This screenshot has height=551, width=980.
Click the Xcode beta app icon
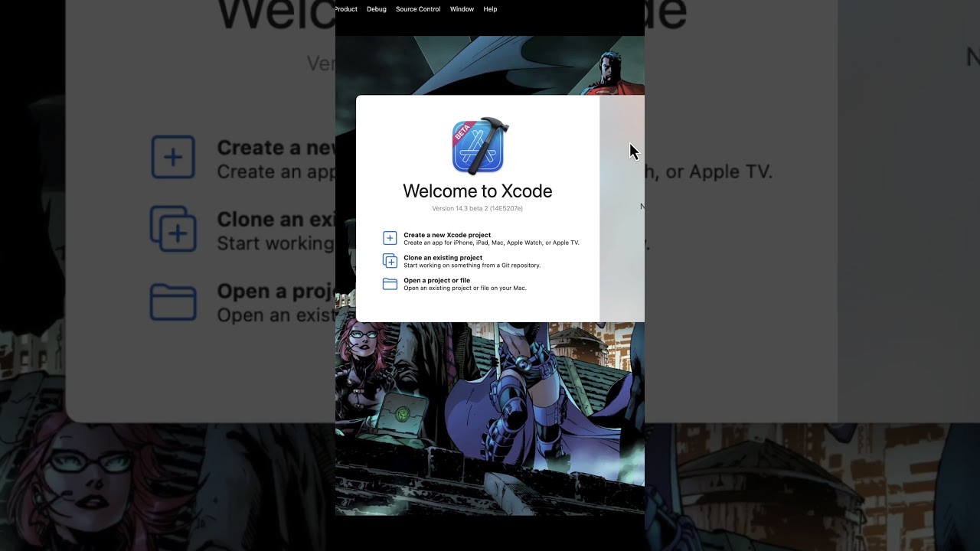tap(479, 145)
